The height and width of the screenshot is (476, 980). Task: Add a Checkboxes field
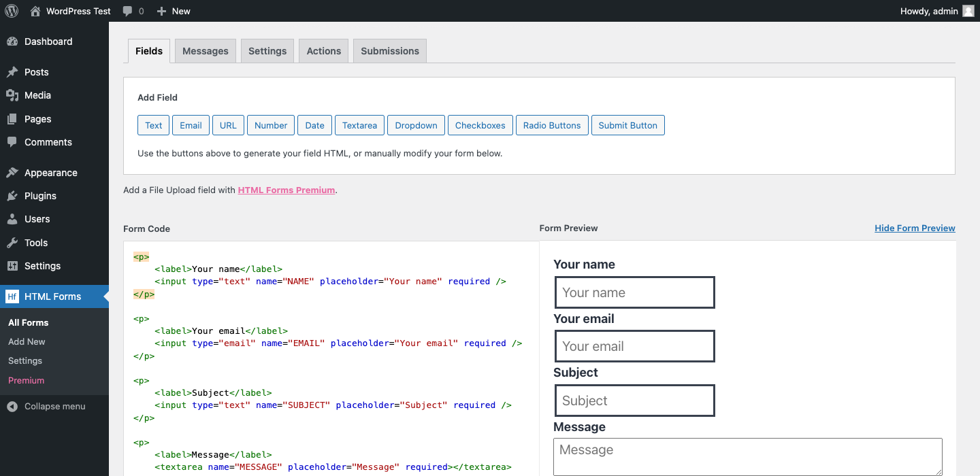[x=480, y=125]
